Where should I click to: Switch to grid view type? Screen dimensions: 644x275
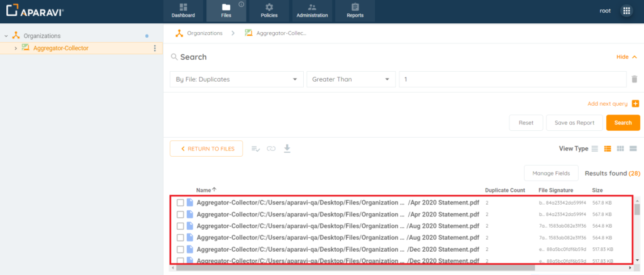click(620, 149)
